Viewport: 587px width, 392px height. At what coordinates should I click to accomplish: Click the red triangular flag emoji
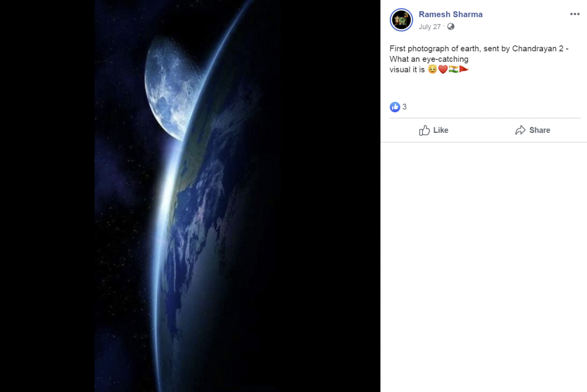[463, 70]
